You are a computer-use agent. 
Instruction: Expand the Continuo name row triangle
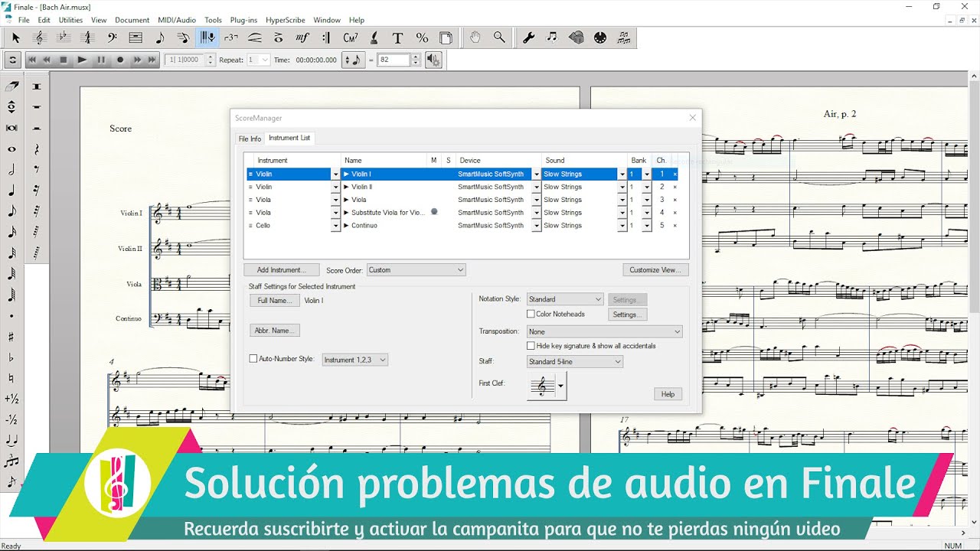tap(346, 226)
